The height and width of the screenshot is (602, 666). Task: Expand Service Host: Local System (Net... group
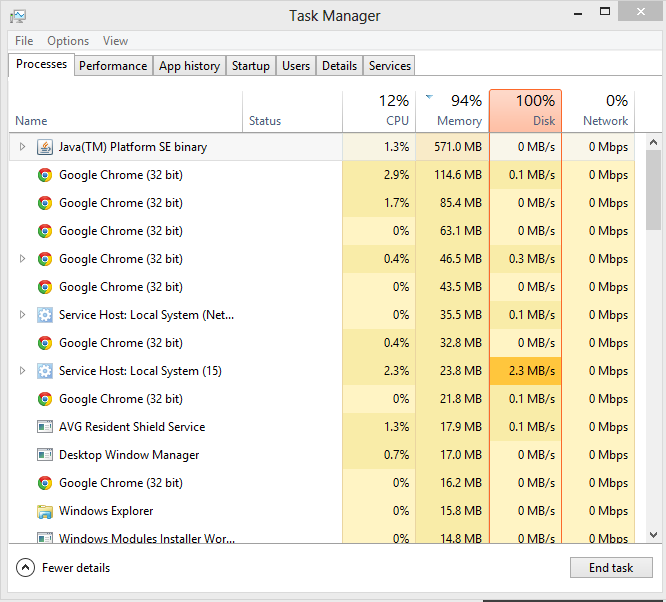23,315
